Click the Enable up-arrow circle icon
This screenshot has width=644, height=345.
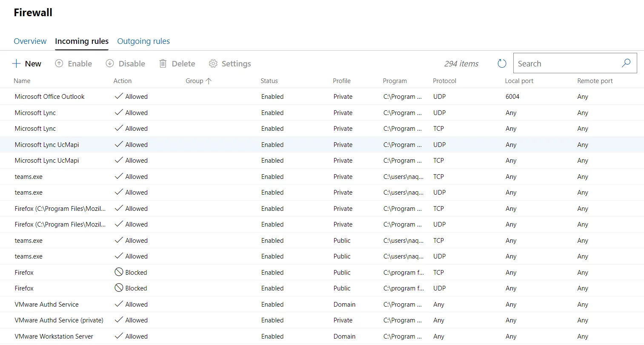tap(59, 63)
